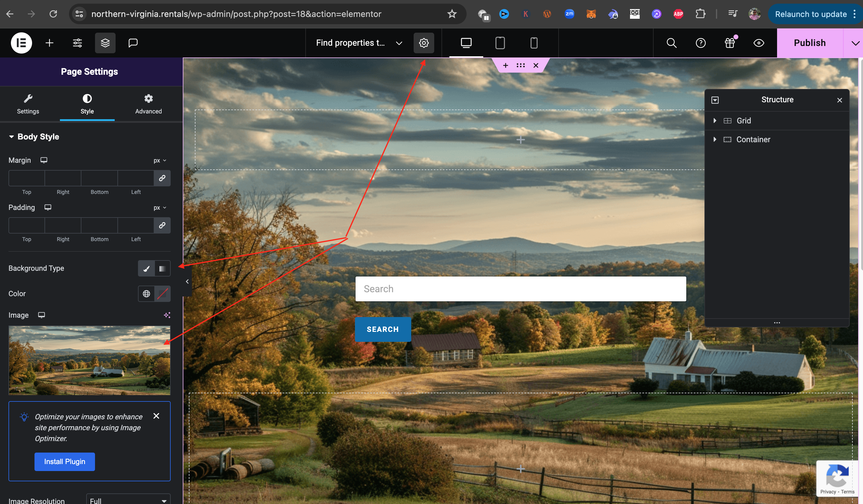Toggle the Margin linked values button
Viewport: 863px width, 504px height.
(162, 178)
